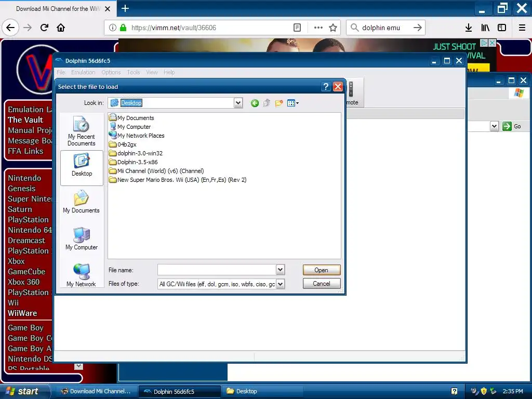Select the Dolphin-3.5-x86 folder
Image resolution: width=532 pixels, height=399 pixels.
coord(134,162)
